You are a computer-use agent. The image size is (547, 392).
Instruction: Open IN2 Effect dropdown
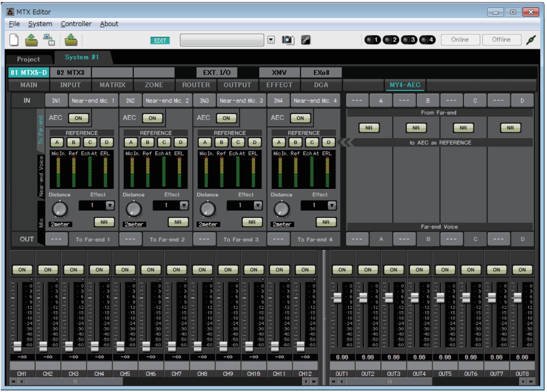(184, 205)
